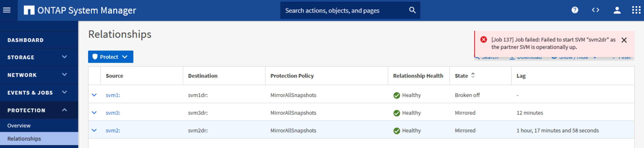Open the svm1 source link

pos(113,95)
